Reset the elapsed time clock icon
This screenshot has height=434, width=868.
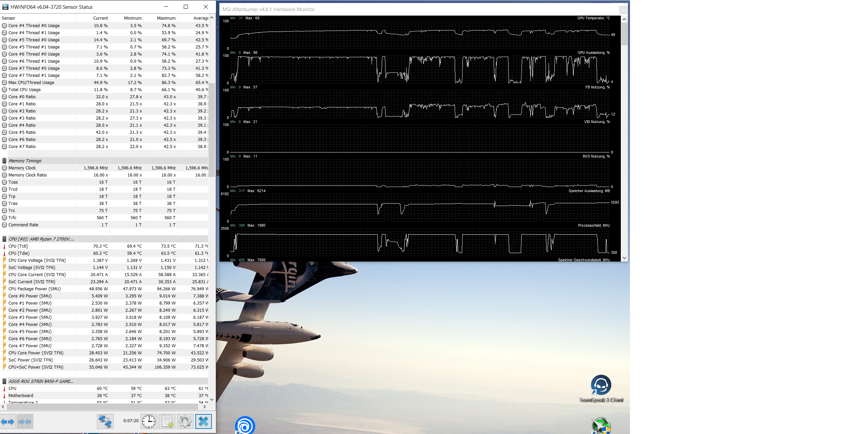[149, 421]
